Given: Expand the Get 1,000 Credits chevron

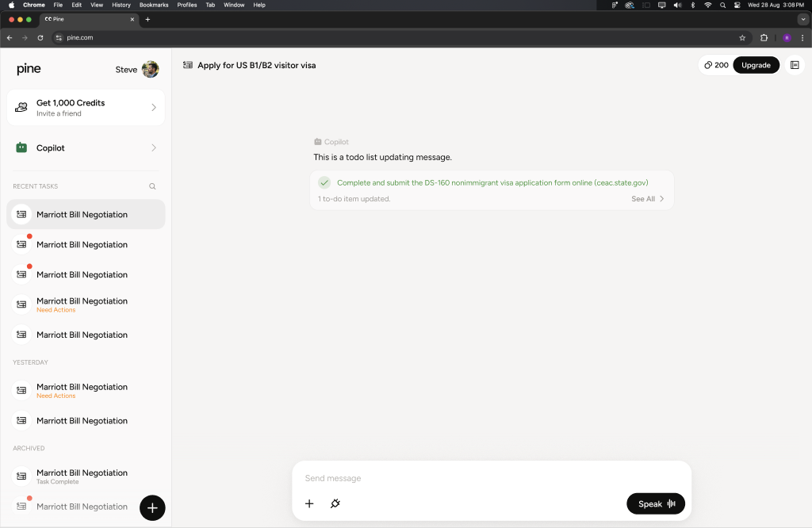Looking at the screenshot, I should (154, 107).
